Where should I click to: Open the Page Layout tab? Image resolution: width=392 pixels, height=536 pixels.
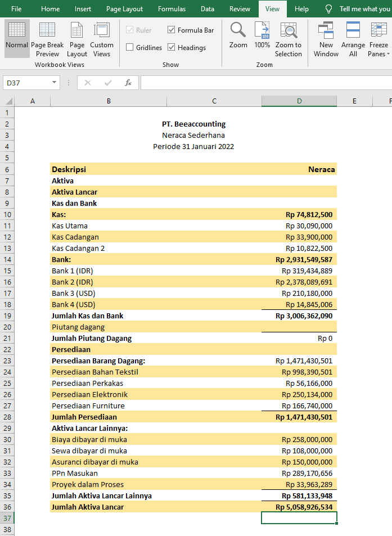tap(124, 9)
